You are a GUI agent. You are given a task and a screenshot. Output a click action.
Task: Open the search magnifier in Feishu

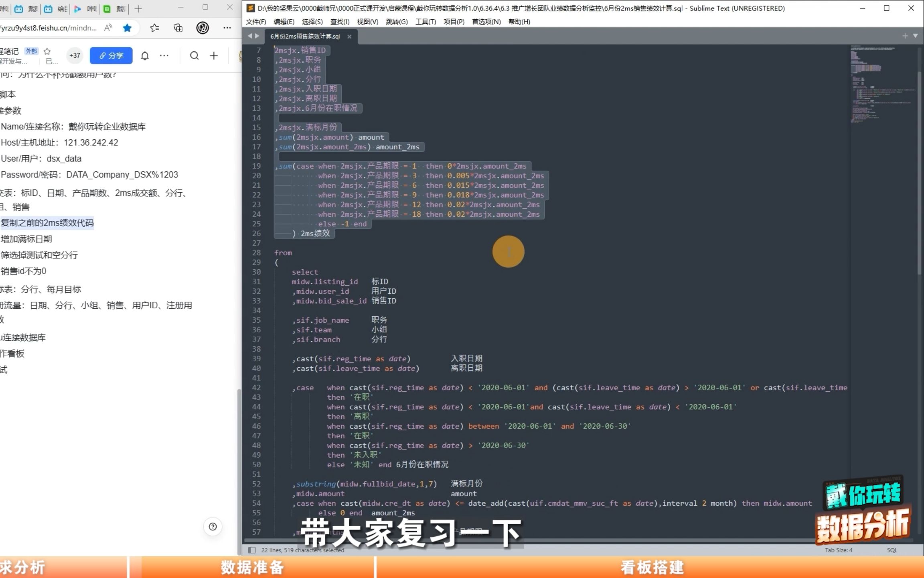[194, 55]
